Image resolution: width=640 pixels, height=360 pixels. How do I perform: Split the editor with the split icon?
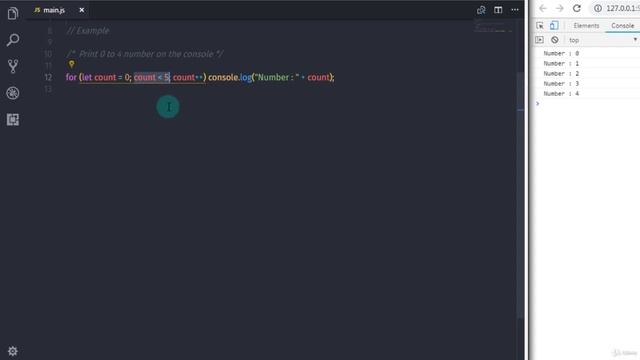[x=498, y=10]
